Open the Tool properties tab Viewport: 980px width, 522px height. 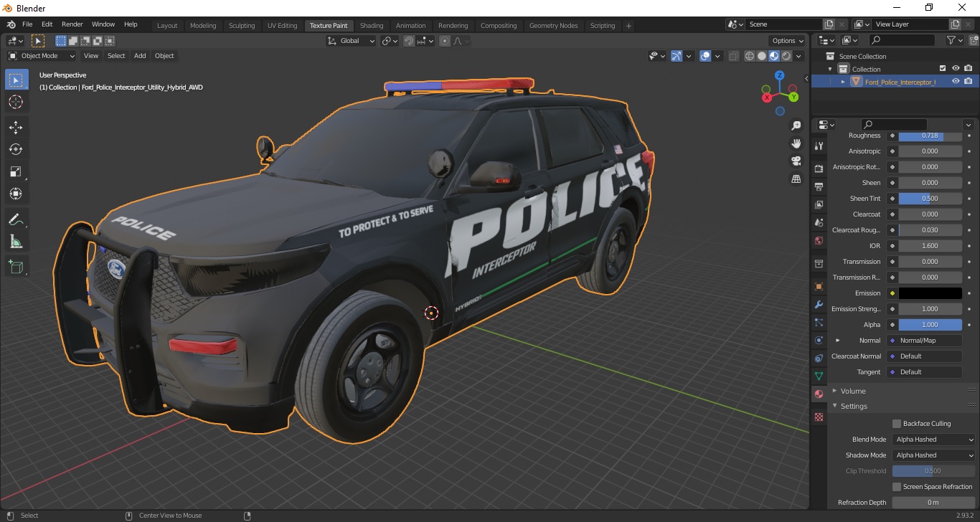pos(819,146)
